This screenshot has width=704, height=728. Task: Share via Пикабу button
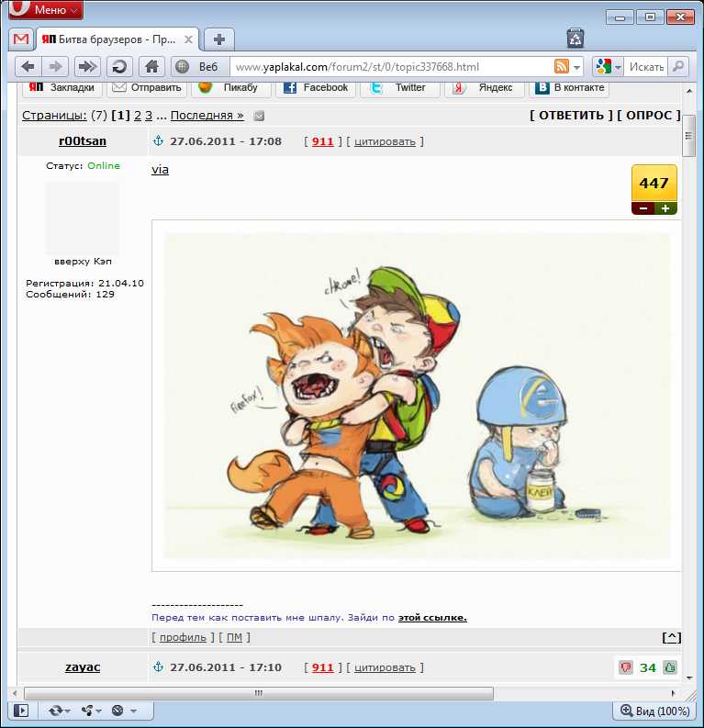click(231, 87)
